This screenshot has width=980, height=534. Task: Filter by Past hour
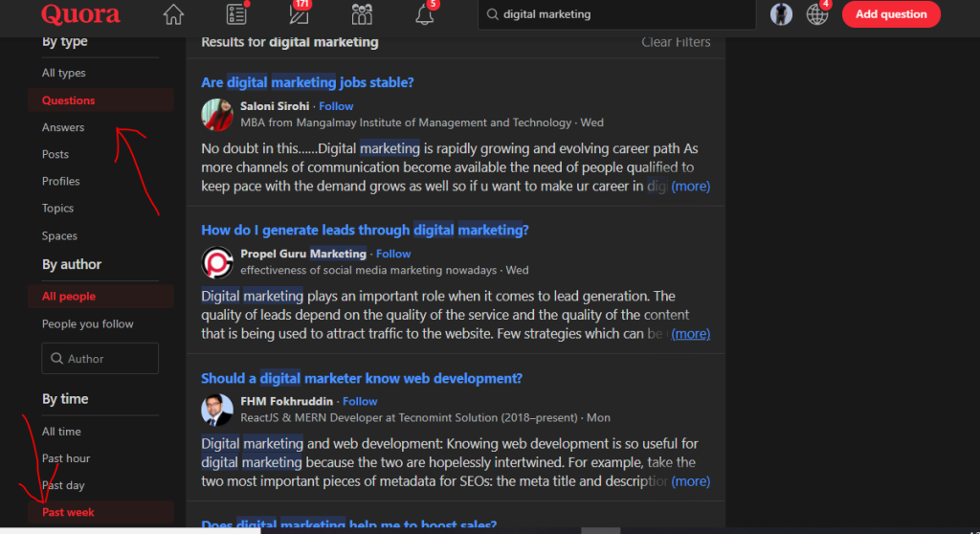pyautogui.click(x=66, y=458)
